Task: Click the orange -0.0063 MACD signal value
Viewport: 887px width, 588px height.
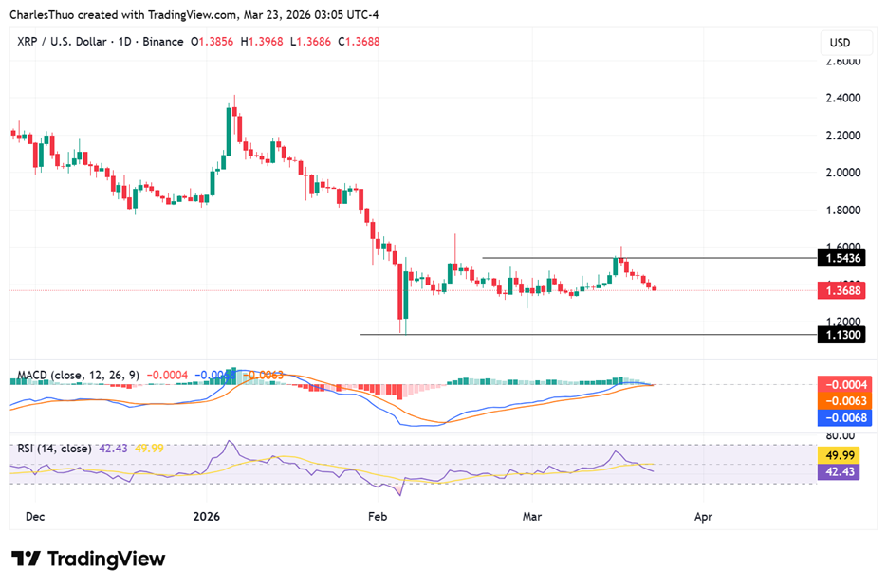Action: pyautogui.click(x=842, y=401)
